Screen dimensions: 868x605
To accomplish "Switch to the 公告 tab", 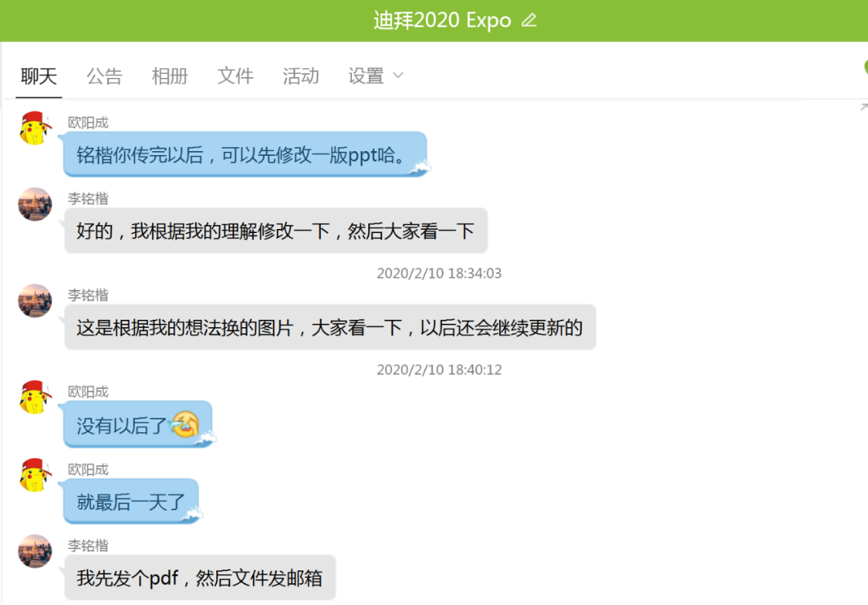I will 104,76.
